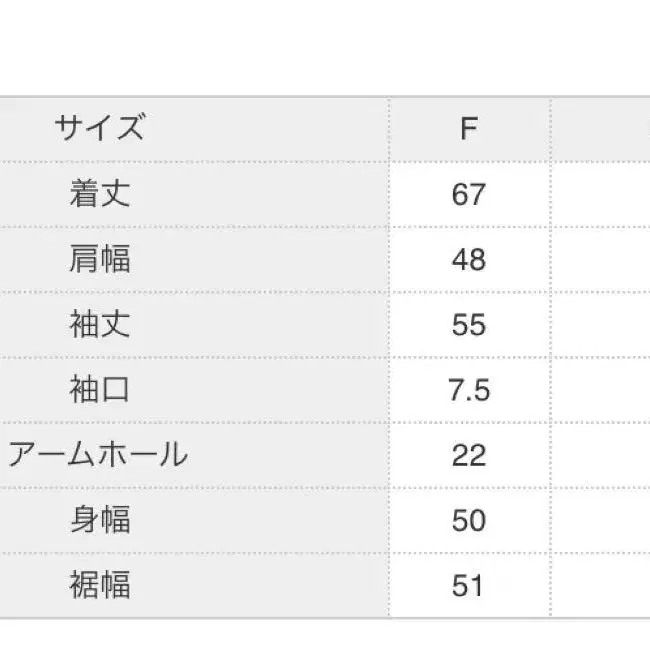The width and height of the screenshot is (650, 650).
Task: Click the 袖口 row label
Action: pyautogui.click(x=100, y=390)
